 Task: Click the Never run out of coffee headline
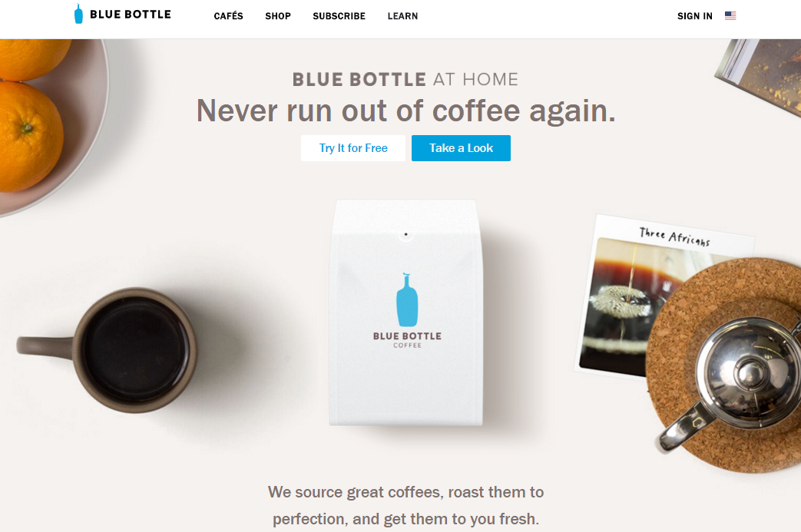(x=406, y=111)
